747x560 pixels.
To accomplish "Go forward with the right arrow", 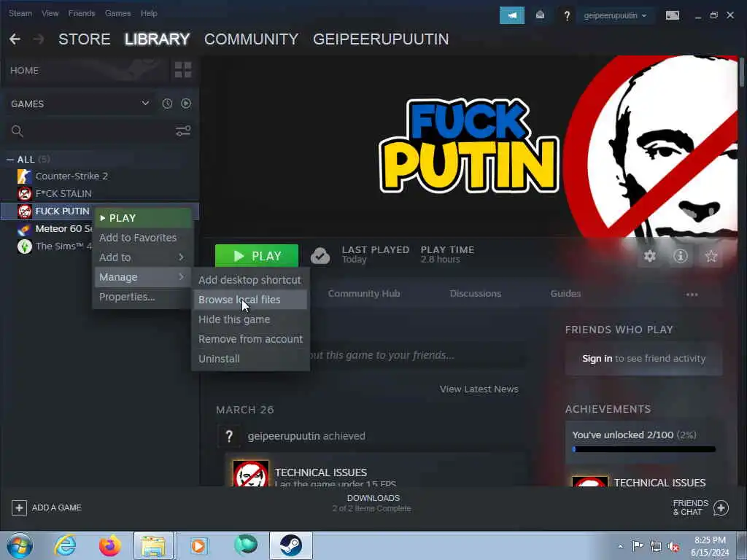I will (x=39, y=39).
